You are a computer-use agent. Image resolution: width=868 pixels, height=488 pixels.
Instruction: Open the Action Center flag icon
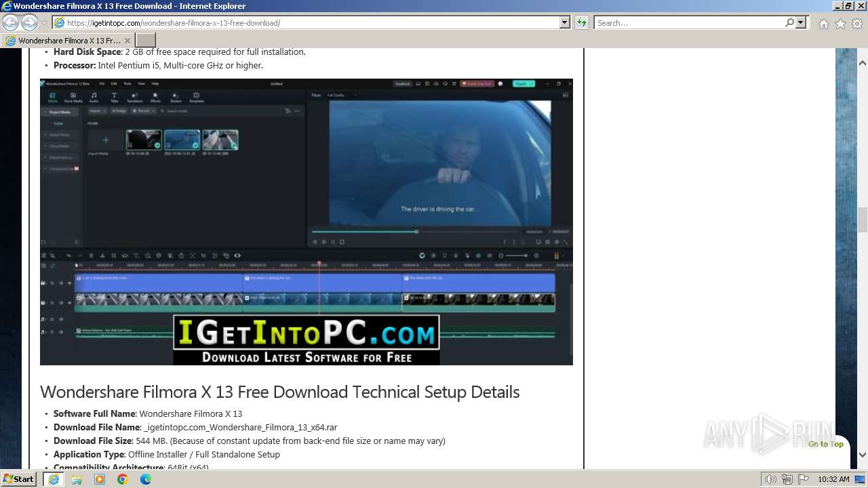[x=803, y=479]
